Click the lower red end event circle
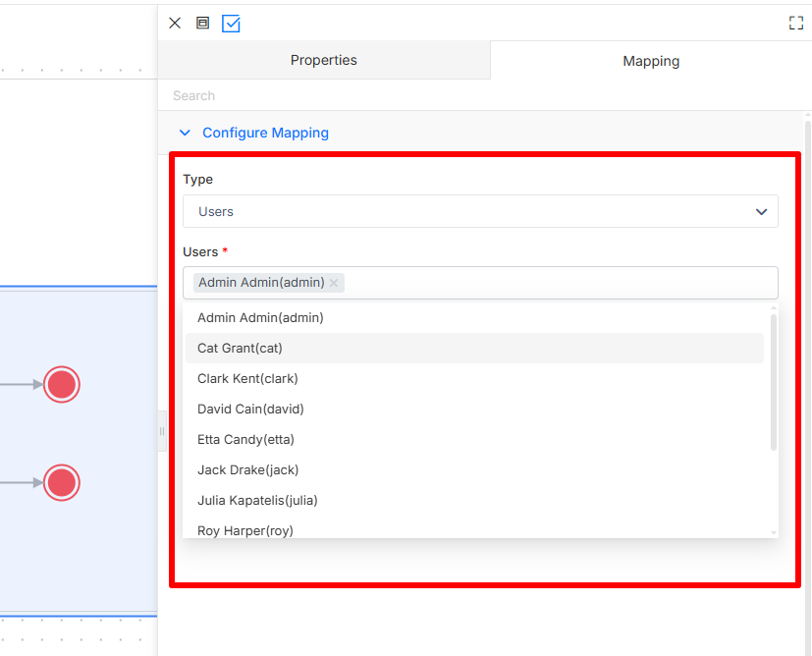 [x=62, y=482]
